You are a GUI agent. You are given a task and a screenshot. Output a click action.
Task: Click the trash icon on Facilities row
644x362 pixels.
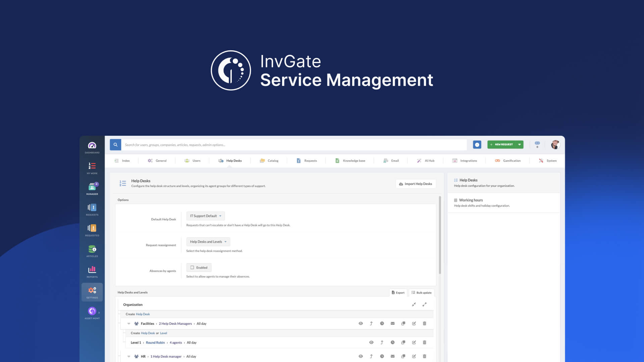pyautogui.click(x=424, y=323)
